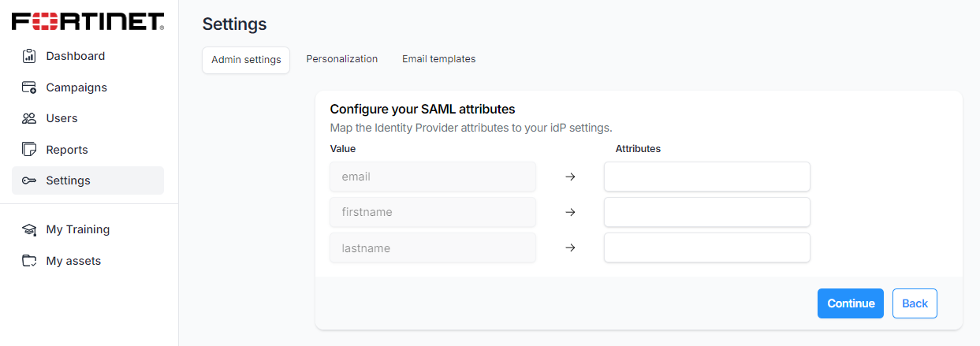980x346 pixels.
Task: Click the firstname attribute input box
Action: (706, 212)
